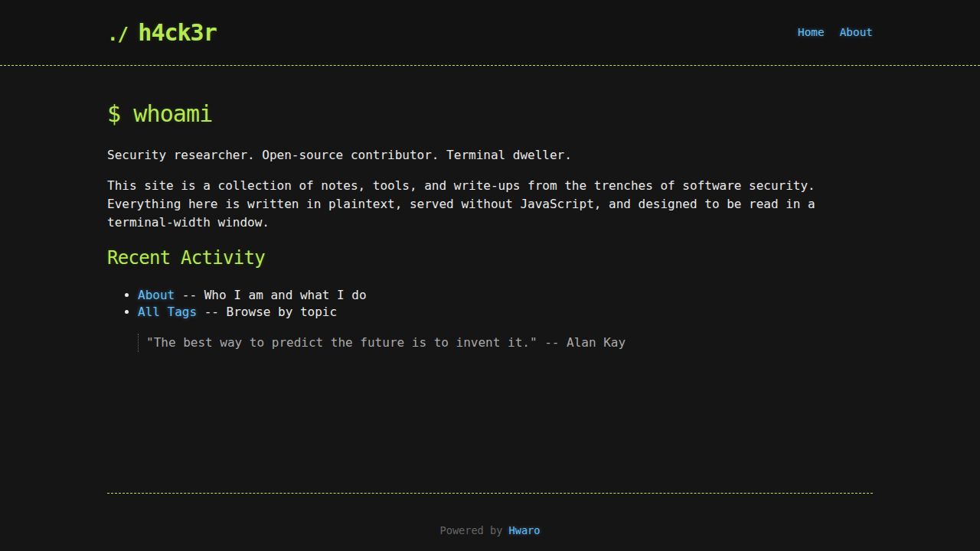980x551 pixels.
Task: Click the h4ck3r site logo
Action: pos(177,33)
